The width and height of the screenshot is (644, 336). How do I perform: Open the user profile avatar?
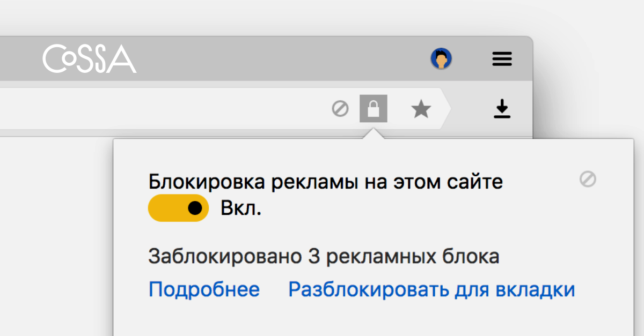pyautogui.click(x=441, y=58)
